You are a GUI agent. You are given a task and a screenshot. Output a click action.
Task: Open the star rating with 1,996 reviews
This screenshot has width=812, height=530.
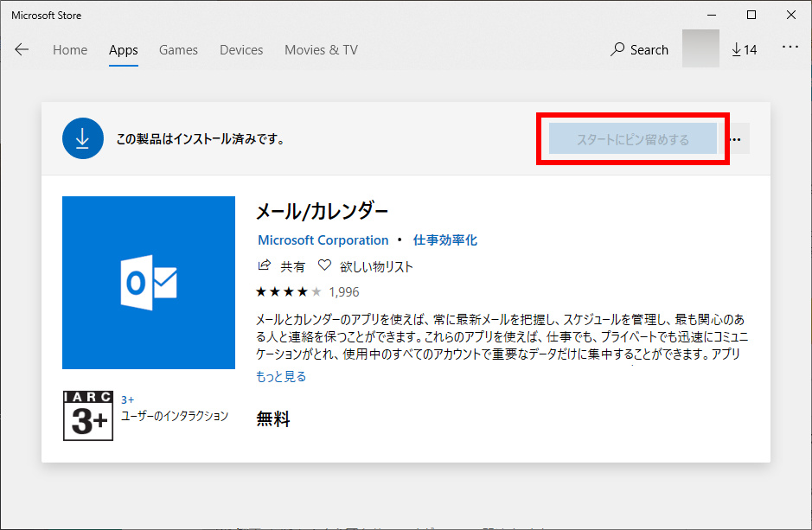(x=308, y=292)
